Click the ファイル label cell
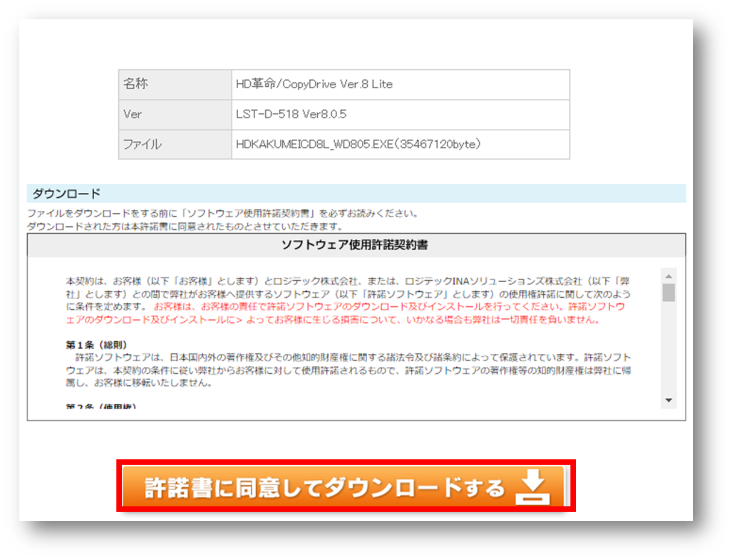 [175, 145]
